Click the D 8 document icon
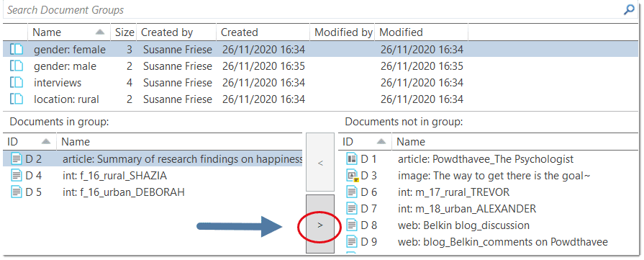 tap(352, 225)
